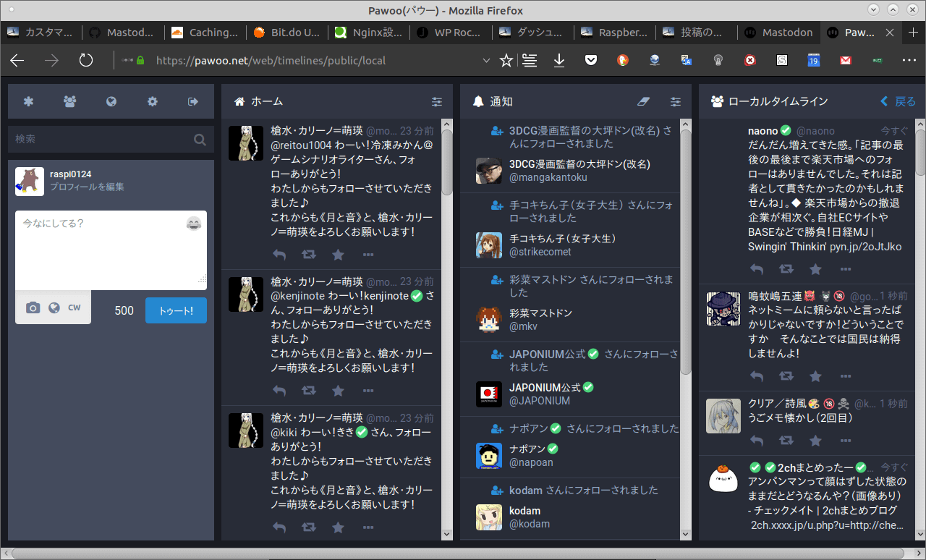Open local timeline users icon in navigation
926x560 pixels.
coord(69,102)
